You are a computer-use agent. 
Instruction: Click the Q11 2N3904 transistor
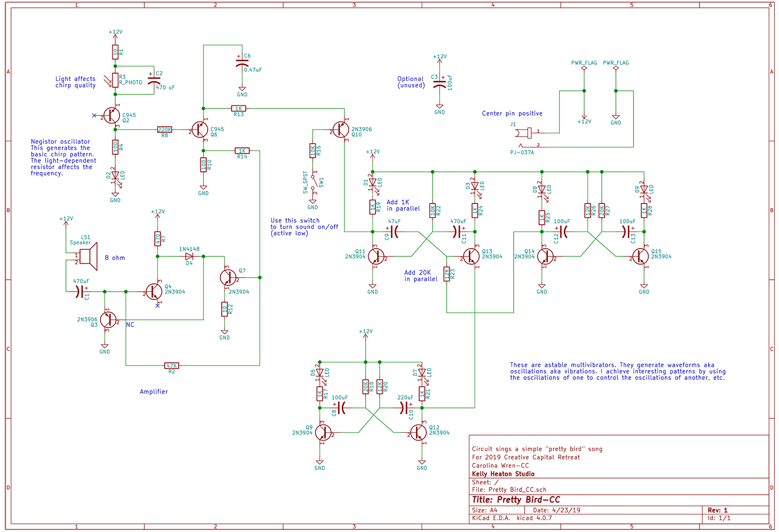(376, 256)
